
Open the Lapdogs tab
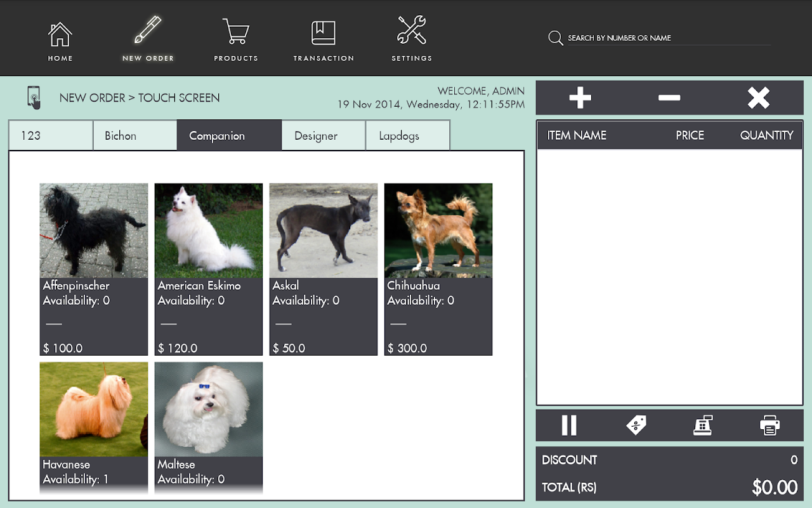pos(408,135)
